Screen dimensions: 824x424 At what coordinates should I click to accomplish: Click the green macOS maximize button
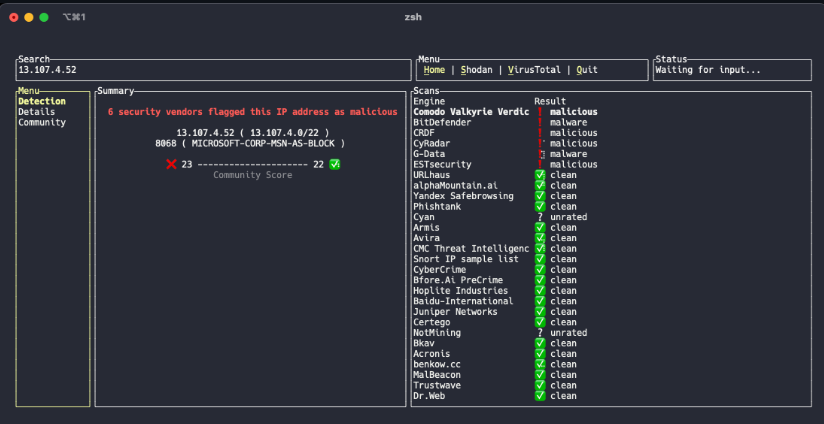tap(44, 17)
